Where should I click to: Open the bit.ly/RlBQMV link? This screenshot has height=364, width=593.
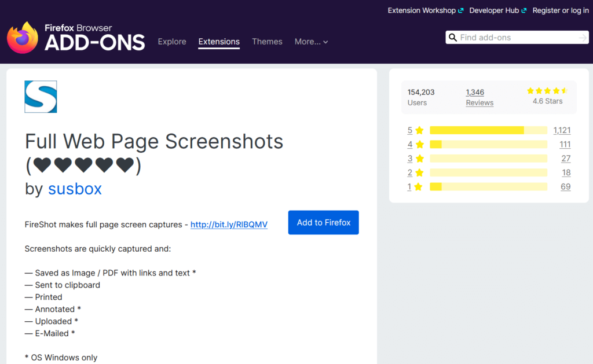click(x=229, y=225)
